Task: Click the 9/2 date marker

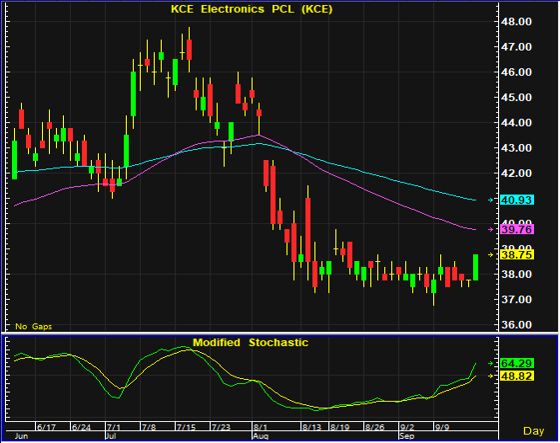Action: point(407,427)
